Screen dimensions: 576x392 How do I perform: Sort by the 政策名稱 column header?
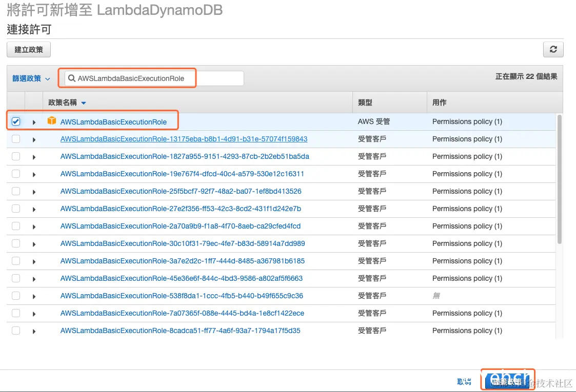coord(67,102)
